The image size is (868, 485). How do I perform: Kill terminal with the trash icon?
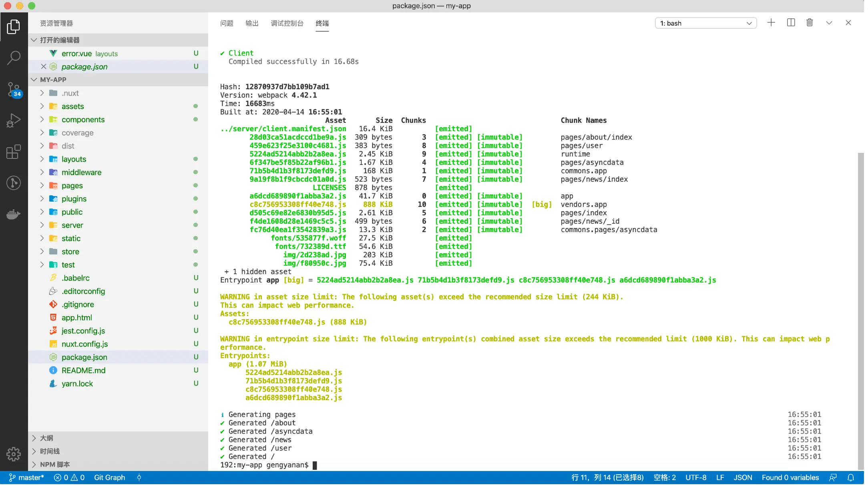coord(810,23)
